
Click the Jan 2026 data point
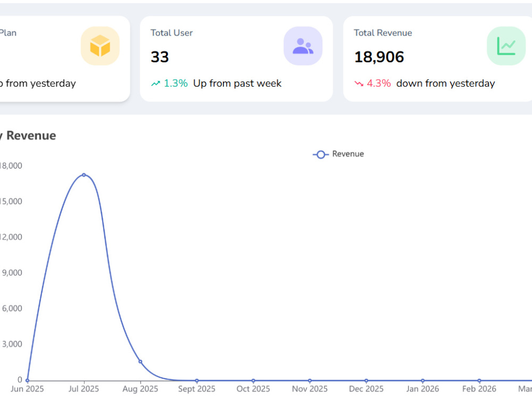[x=423, y=381]
